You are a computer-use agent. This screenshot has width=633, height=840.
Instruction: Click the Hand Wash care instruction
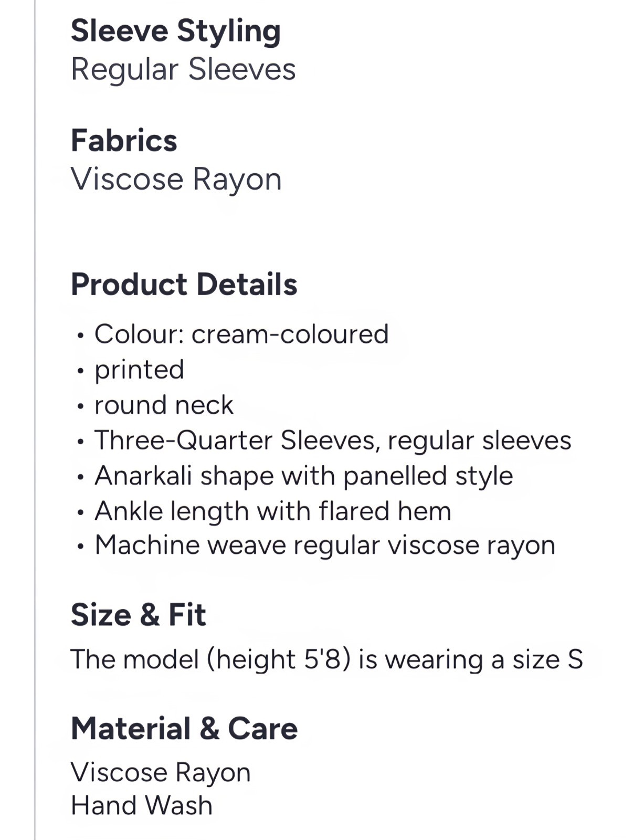pos(142,805)
